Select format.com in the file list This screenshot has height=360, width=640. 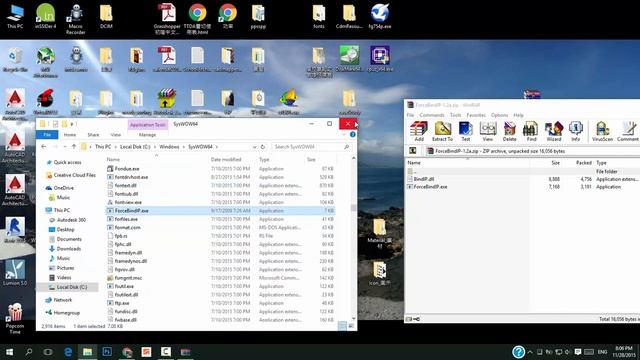[x=220, y=227]
